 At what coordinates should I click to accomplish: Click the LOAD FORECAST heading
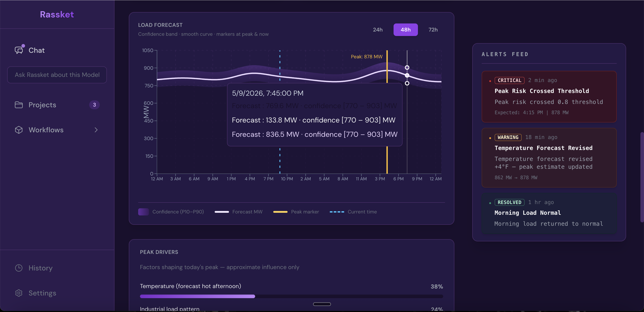pos(160,25)
